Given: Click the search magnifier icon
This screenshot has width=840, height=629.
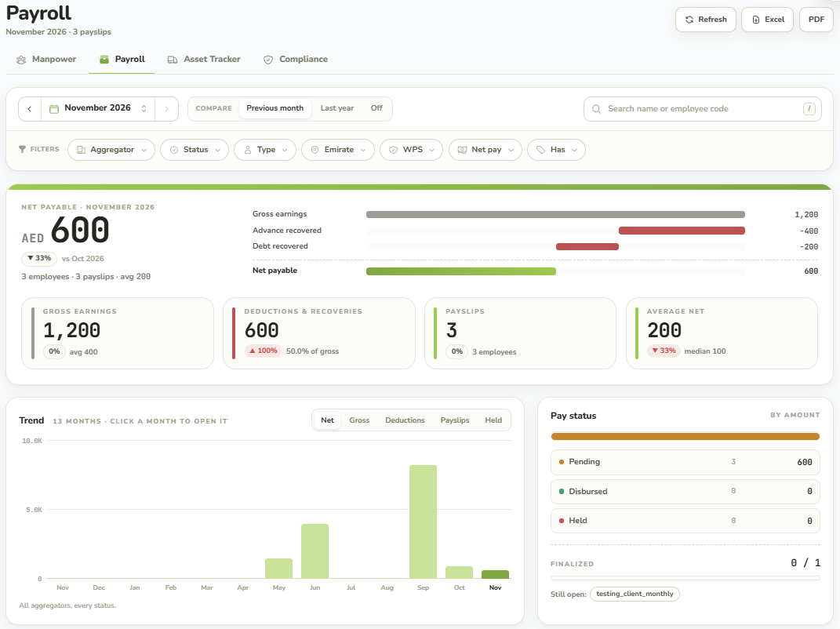Looking at the screenshot, I should click(596, 109).
